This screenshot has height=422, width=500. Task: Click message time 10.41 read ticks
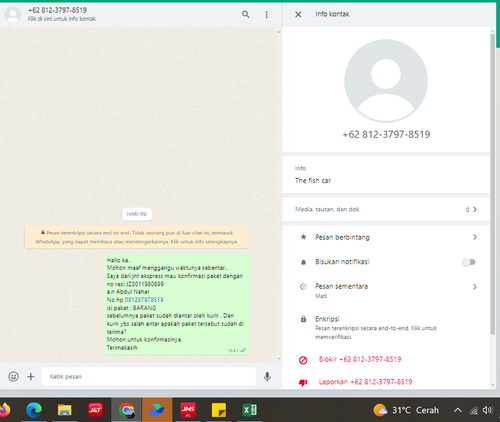[237, 350]
